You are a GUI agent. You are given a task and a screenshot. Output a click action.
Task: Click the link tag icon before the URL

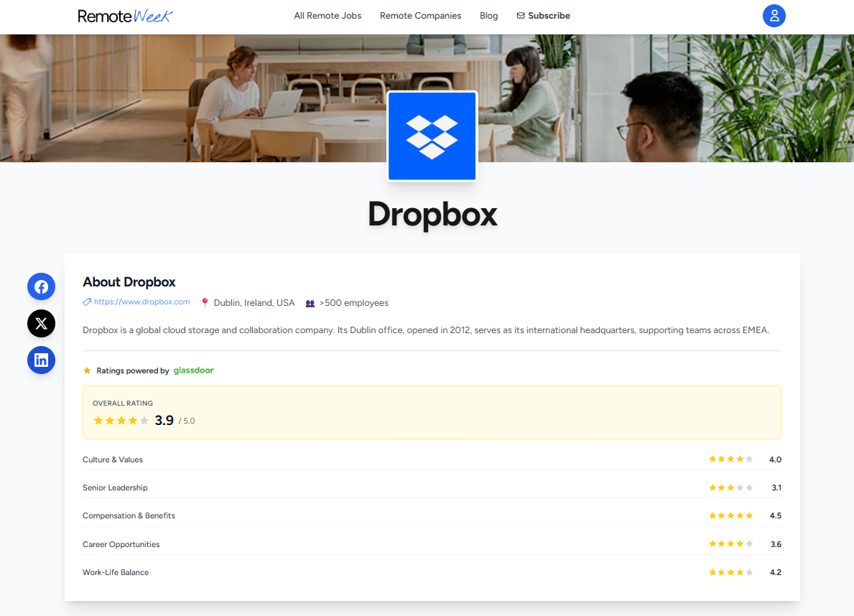point(87,302)
